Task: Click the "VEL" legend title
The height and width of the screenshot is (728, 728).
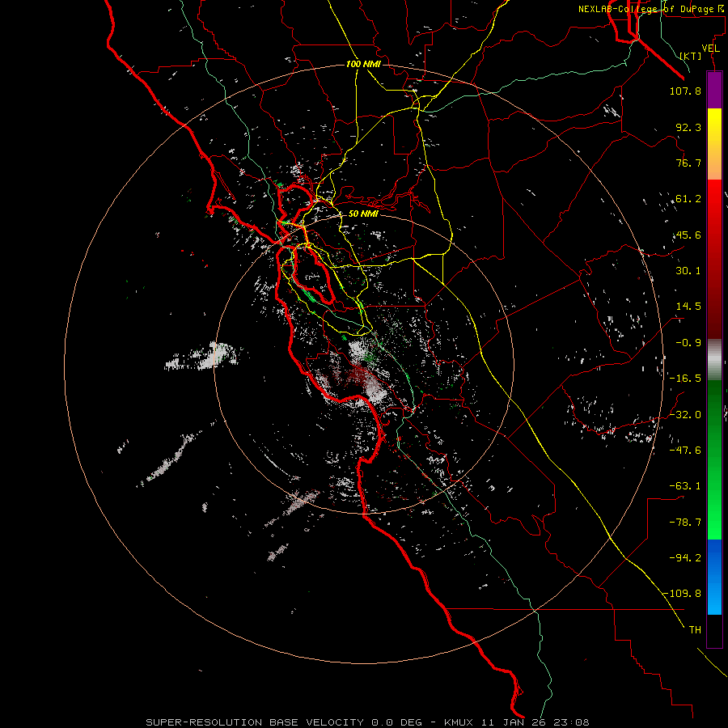Action: [x=710, y=49]
